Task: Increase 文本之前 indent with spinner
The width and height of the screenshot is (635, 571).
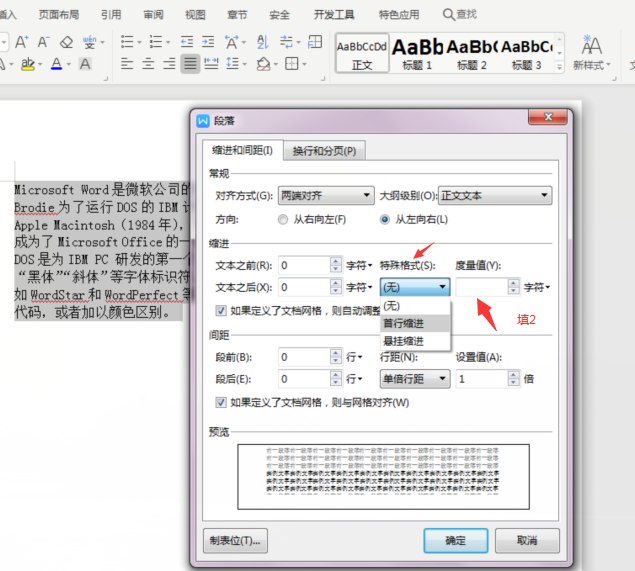Action: coord(336,261)
